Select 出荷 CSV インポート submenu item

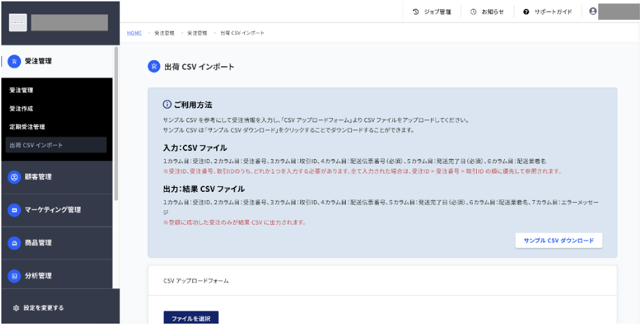[x=56, y=145]
